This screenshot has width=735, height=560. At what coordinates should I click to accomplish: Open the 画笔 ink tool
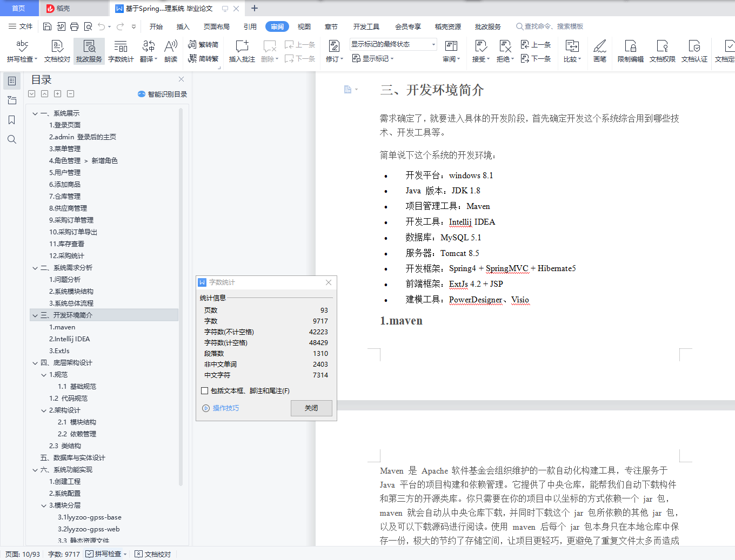coord(600,51)
